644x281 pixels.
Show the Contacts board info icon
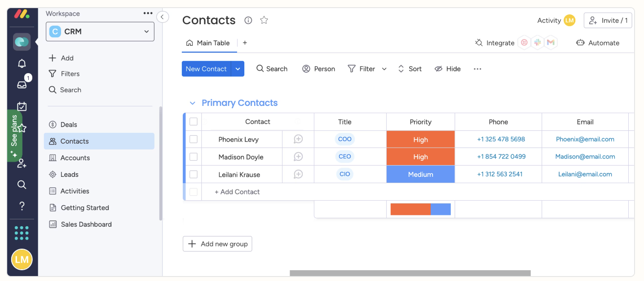(248, 20)
